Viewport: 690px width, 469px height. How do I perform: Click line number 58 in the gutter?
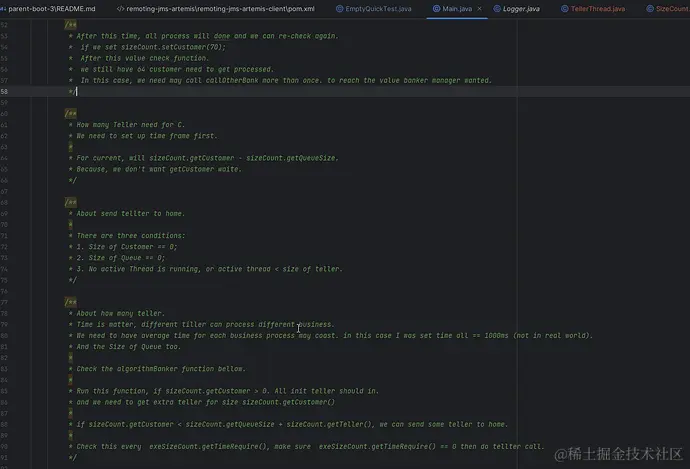tap(4, 92)
